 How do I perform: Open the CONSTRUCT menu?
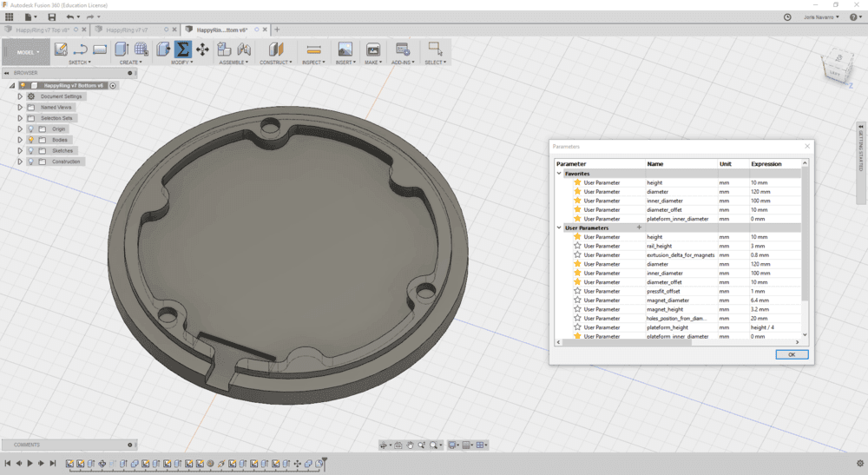pyautogui.click(x=276, y=63)
